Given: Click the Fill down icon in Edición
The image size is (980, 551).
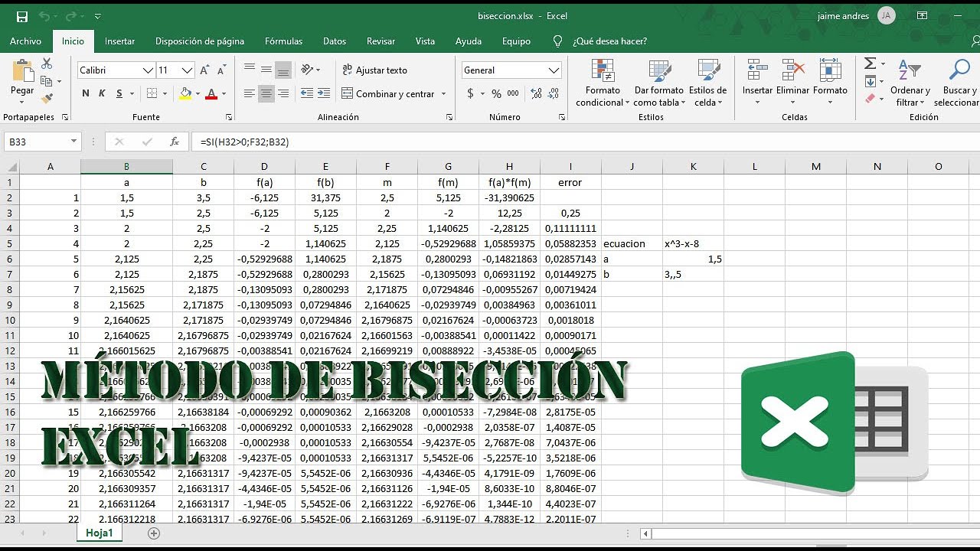Looking at the screenshot, I should tap(871, 81).
